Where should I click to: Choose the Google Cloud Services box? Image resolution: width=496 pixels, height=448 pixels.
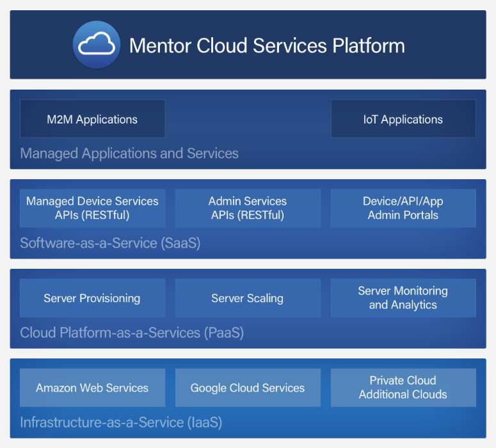[248, 388]
